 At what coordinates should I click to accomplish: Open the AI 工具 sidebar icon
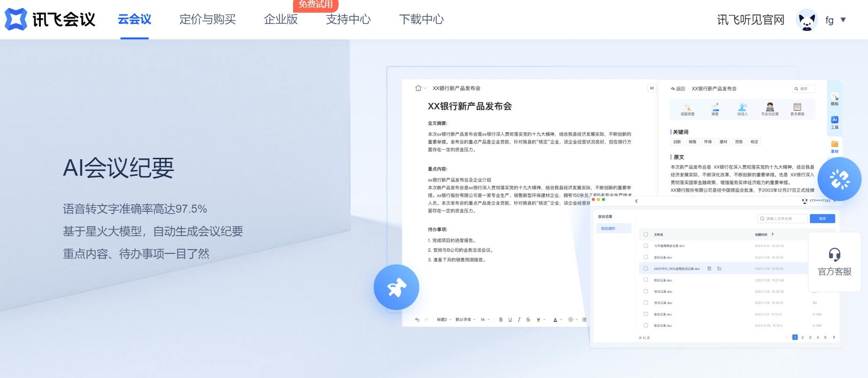[x=835, y=123]
